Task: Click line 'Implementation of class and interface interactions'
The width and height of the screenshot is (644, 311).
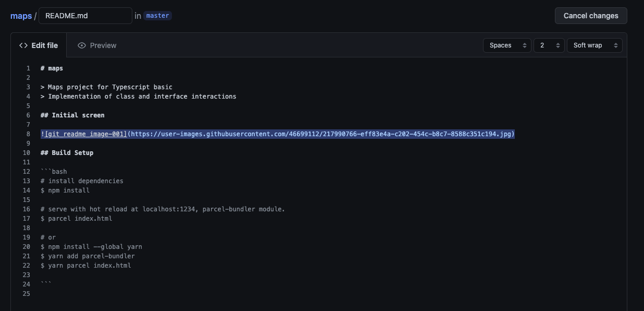Action: tap(138, 97)
